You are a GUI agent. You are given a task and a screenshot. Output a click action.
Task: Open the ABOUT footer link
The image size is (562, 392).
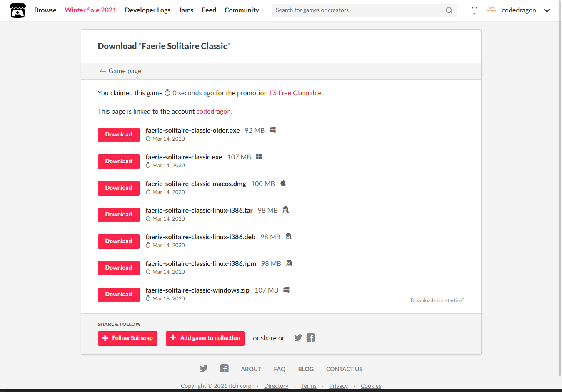[251, 369]
